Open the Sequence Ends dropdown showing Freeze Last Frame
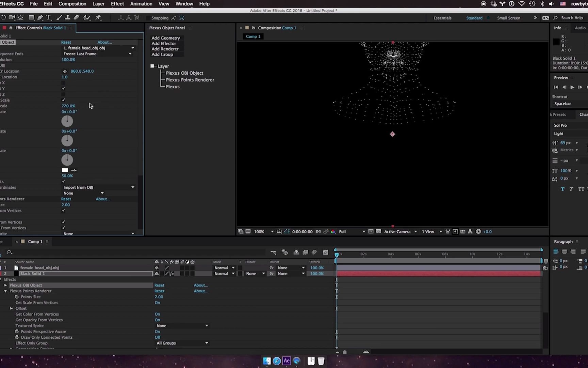588x368 pixels. point(97,54)
